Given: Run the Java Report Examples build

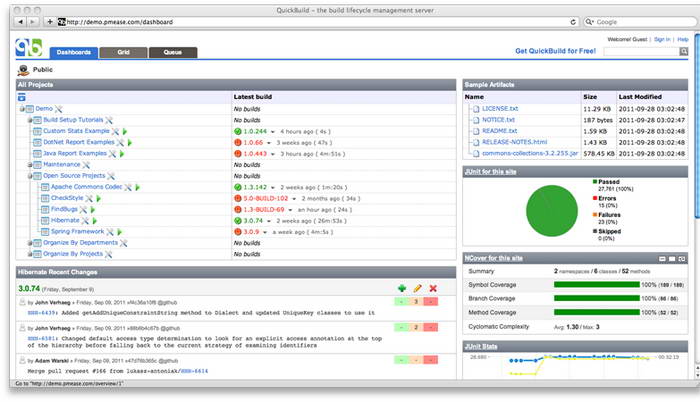Looking at the screenshot, I should 122,154.
